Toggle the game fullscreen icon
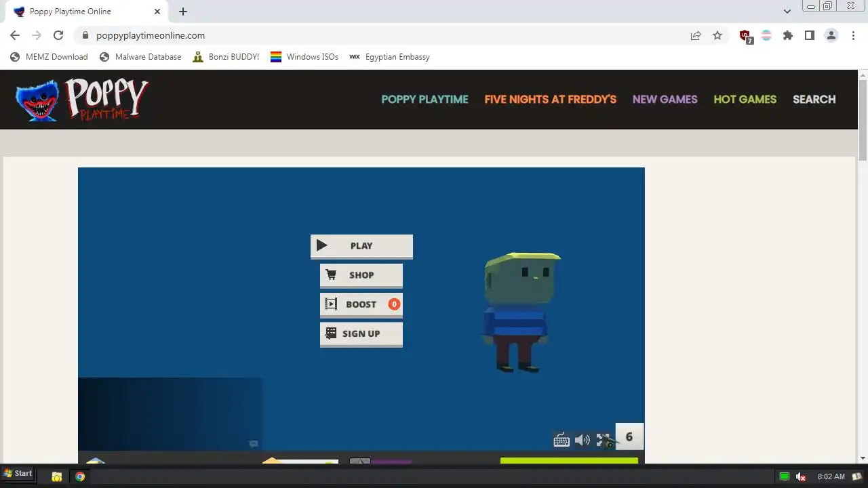 (603, 440)
